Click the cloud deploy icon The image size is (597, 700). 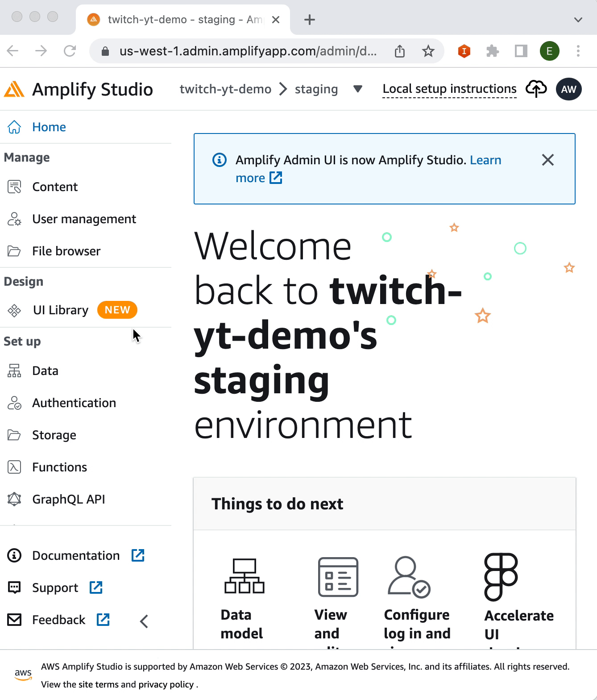[536, 89]
